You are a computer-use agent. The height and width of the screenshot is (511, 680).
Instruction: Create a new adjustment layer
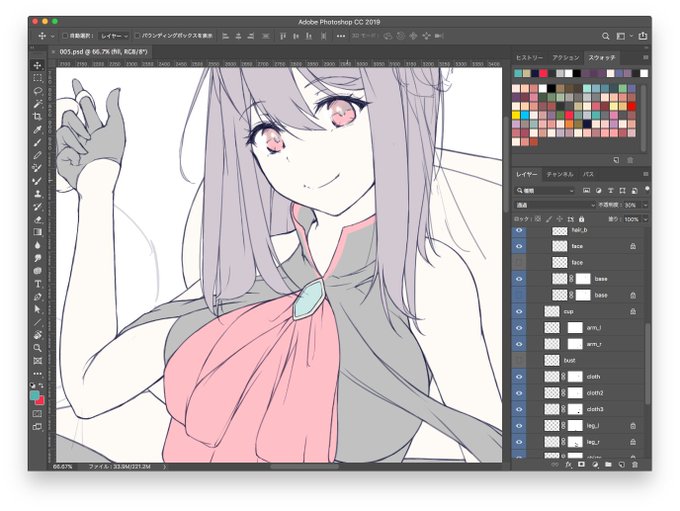(x=595, y=465)
